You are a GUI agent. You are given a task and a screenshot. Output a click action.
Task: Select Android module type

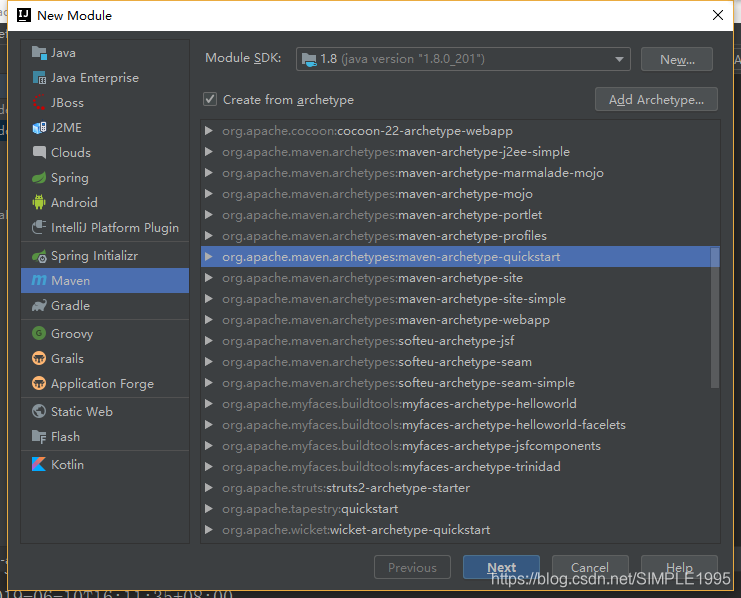(105, 202)
